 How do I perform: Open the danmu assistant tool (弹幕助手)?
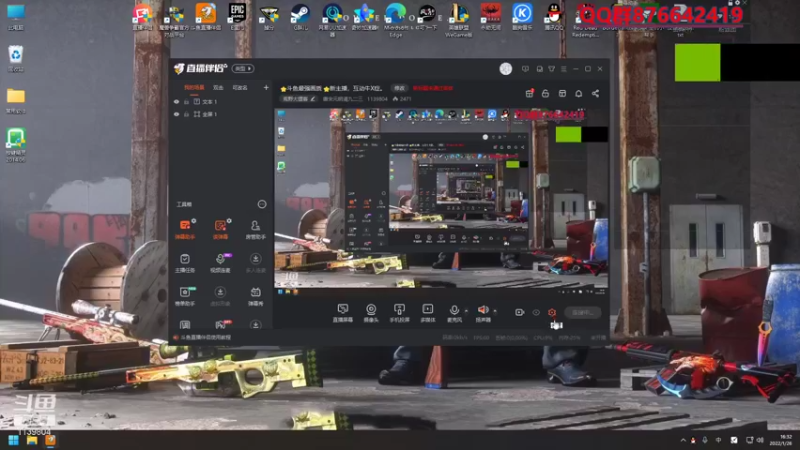pyautogui.click(x=185, y=229)
